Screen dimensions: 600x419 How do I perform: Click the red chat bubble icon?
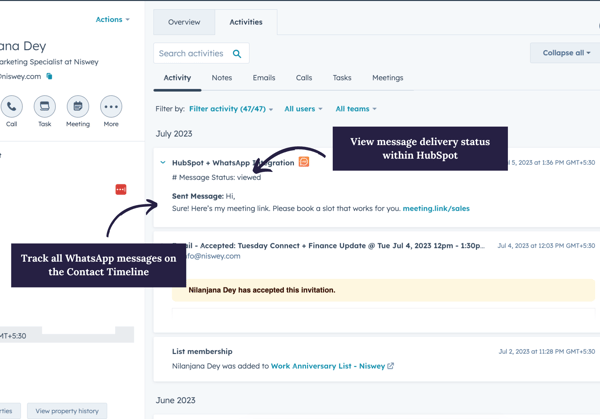tap(121, 189)
